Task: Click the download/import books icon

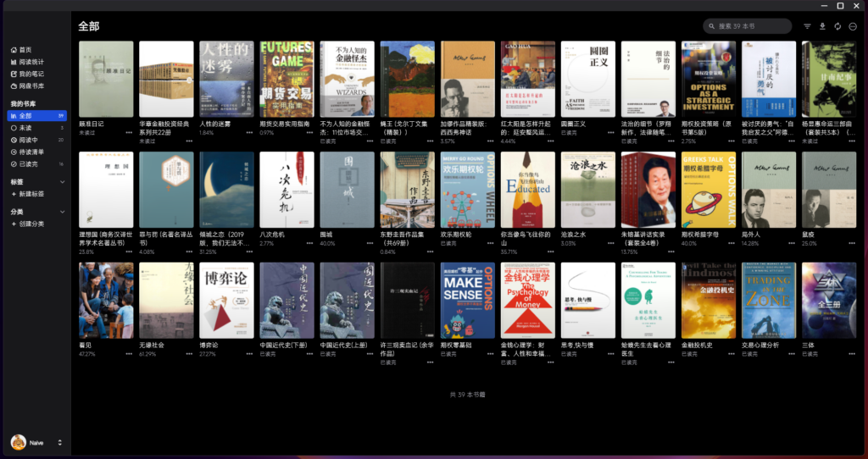Action: (822, 26)
